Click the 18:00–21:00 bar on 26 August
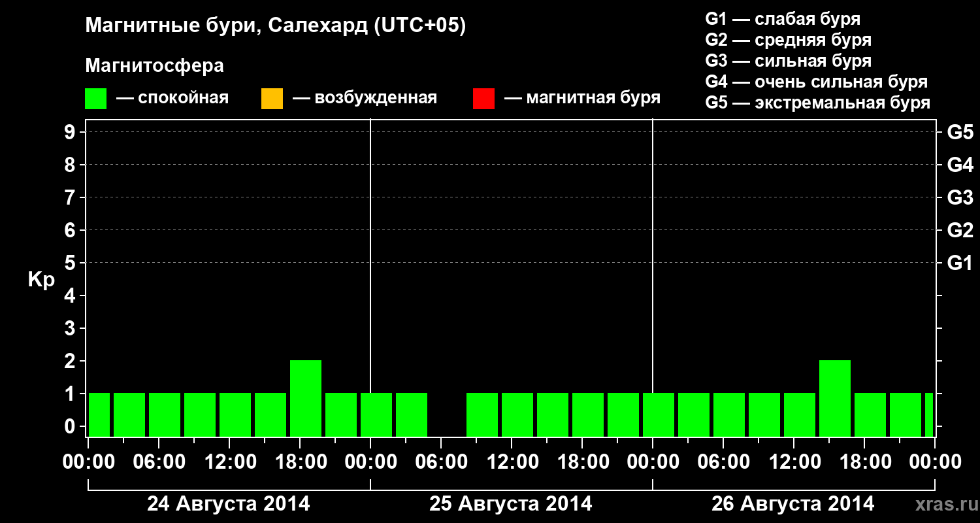 tap(870, 414)
